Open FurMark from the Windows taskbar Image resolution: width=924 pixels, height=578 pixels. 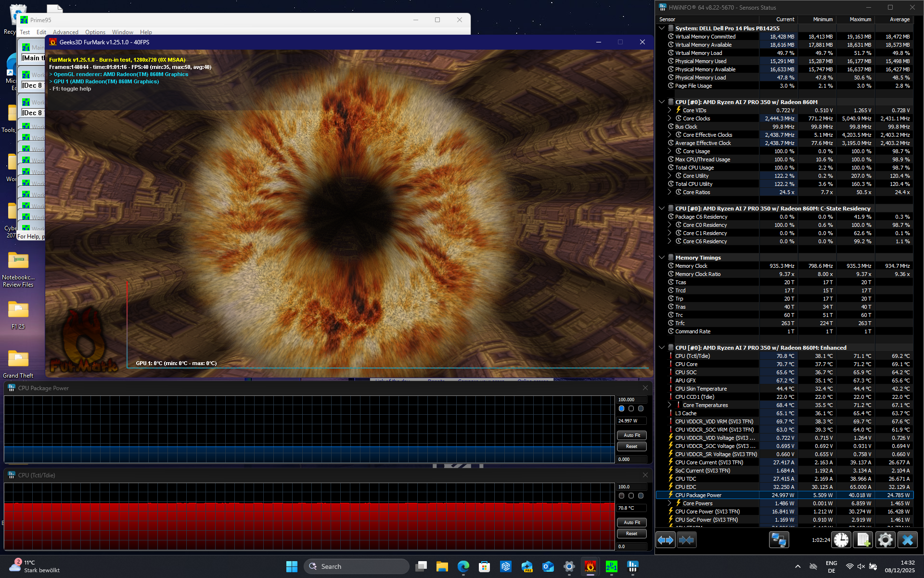tap(590, 566)
